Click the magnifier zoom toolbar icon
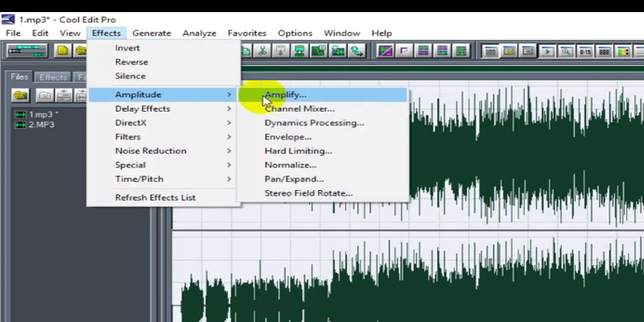The image size is (644, 322). pyautogui.click(x=566, y=52)
